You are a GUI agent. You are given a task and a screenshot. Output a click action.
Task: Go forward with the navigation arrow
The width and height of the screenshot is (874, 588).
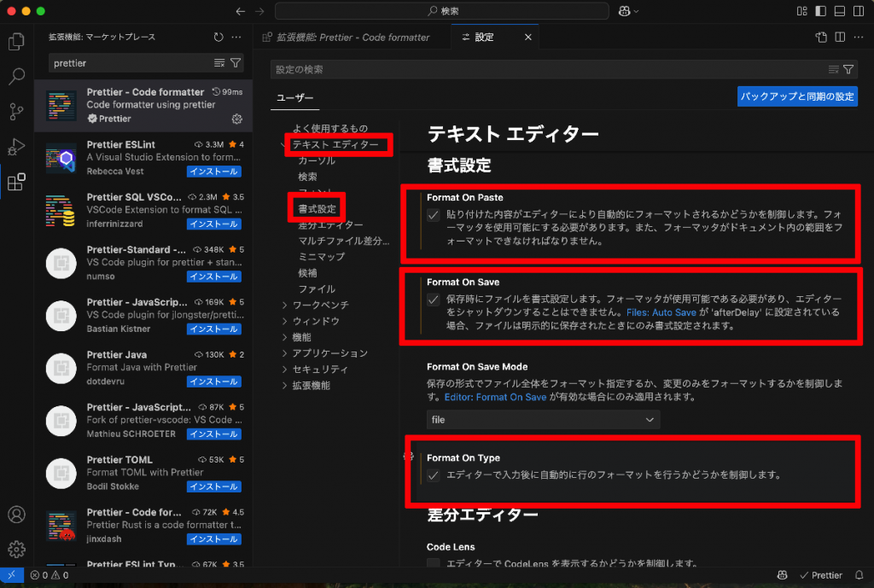259,11
